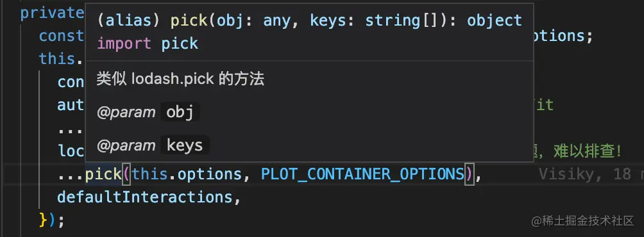This screenshot has height=237, width=644.
Task: Click the 'const' keyword on second line
Action: 62,36
